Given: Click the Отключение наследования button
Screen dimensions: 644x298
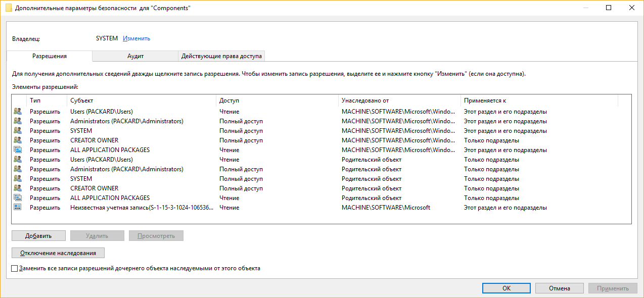Looking at the screenshot, I should point(58,253).
